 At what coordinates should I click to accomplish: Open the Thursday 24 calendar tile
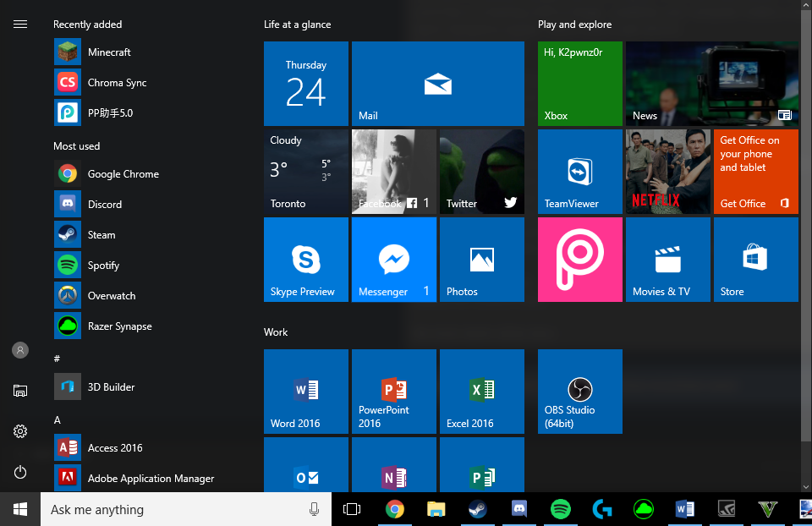[305, 84]
